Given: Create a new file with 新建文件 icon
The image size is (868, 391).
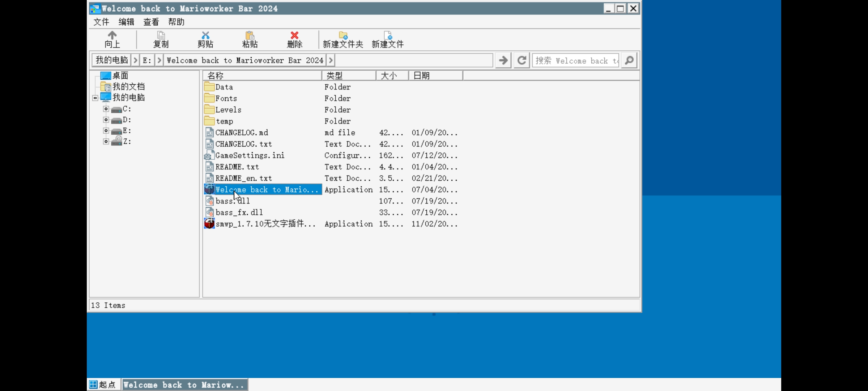Looking at the screenshot, I should (388, 35).
